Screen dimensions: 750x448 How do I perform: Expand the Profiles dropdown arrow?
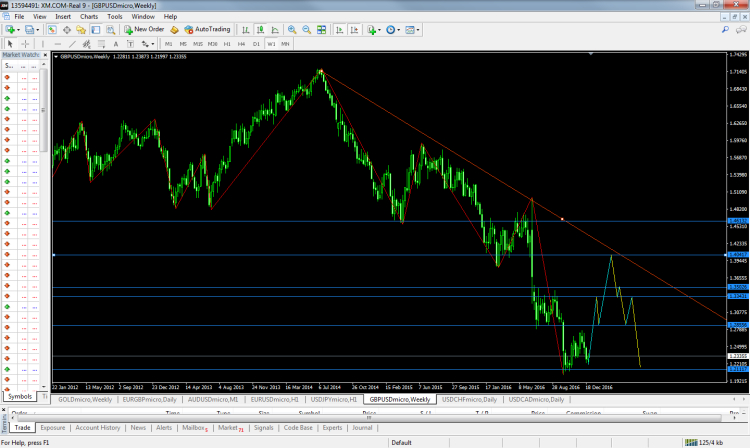37,30
